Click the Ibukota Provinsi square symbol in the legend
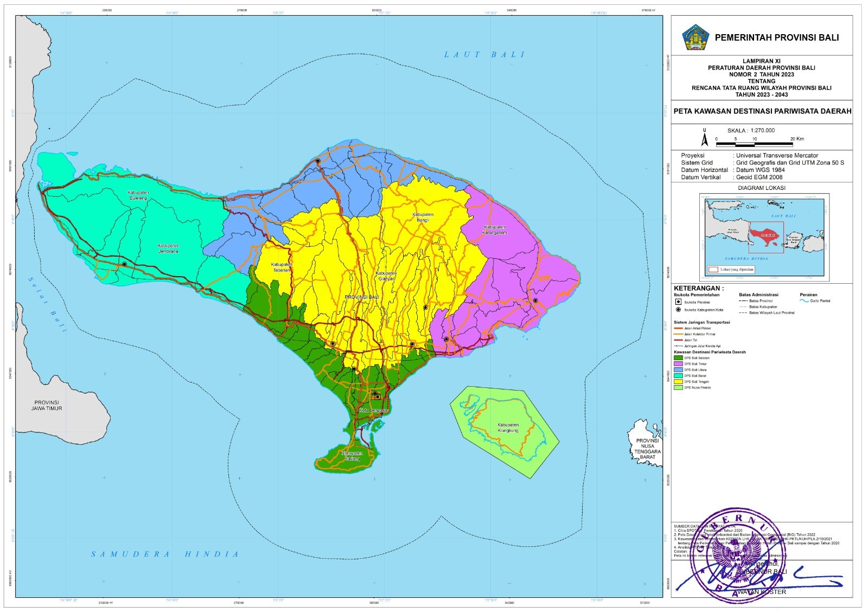 pos(678,302)
